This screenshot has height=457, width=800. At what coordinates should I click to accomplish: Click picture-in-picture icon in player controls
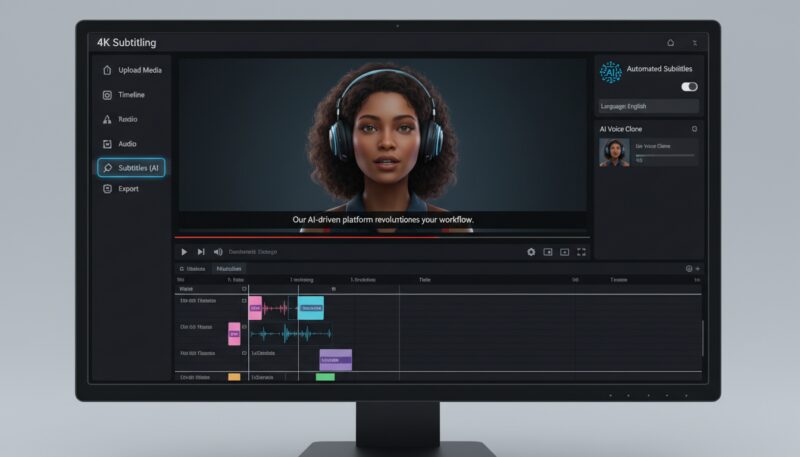coord(548,252)
